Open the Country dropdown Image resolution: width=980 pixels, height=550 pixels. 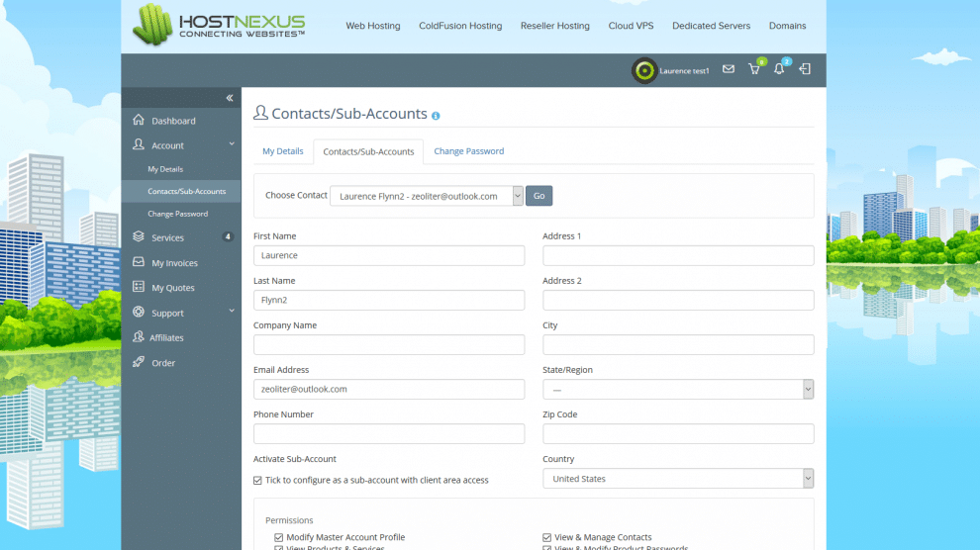coord(678,479)
